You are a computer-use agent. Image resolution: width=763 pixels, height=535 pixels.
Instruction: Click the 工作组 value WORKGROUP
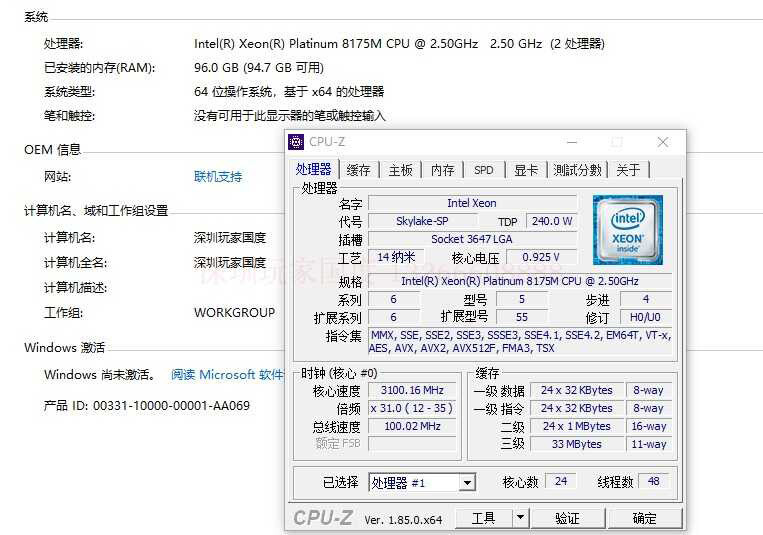tap(235, 313)
